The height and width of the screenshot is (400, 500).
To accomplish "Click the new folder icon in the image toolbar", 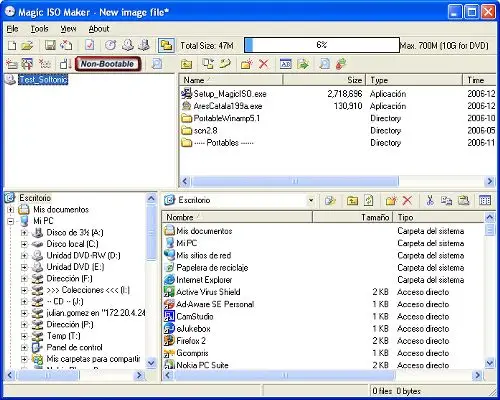I will click(247, 64).
